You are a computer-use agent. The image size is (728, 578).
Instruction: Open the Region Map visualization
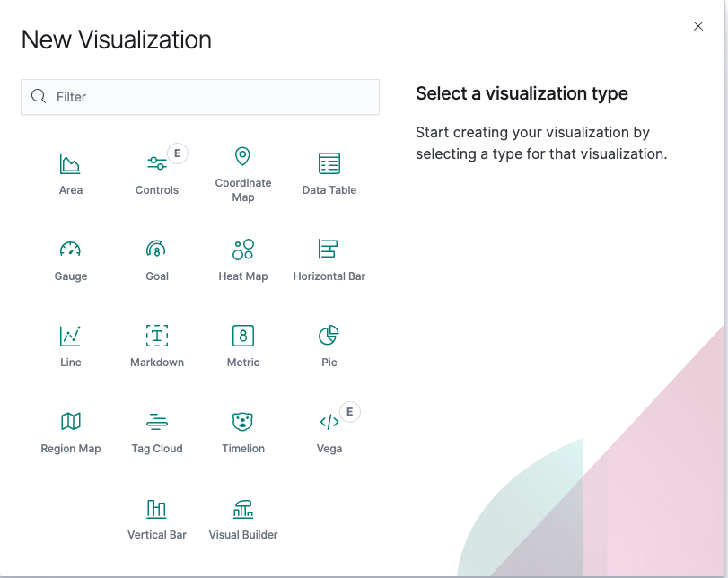pos(71,430)
